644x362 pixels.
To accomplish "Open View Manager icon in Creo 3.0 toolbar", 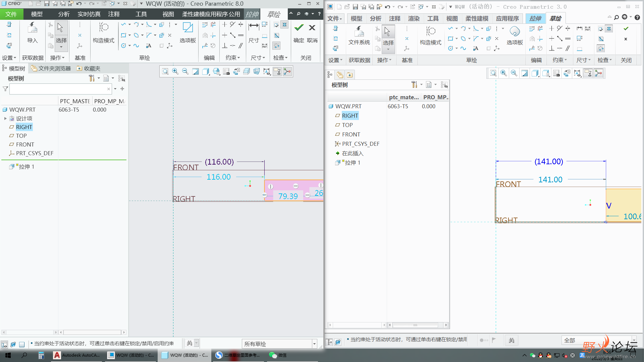I will 556,73.
